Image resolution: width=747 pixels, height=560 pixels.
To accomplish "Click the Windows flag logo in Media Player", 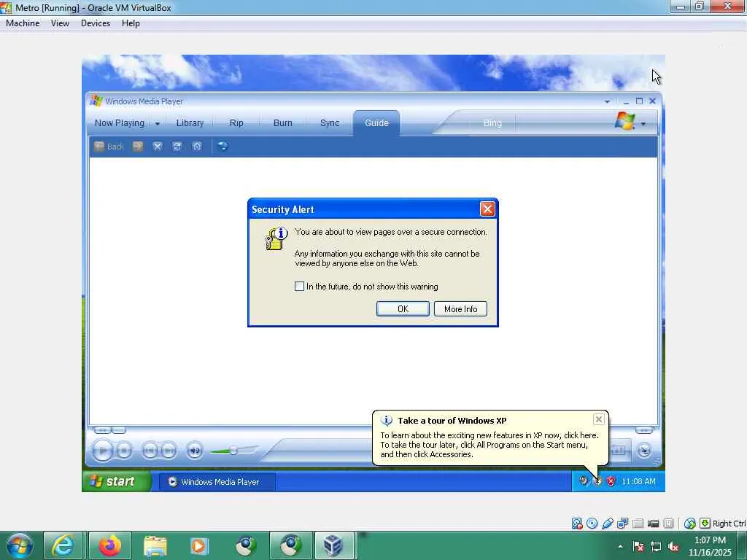I will pos(624,121).
